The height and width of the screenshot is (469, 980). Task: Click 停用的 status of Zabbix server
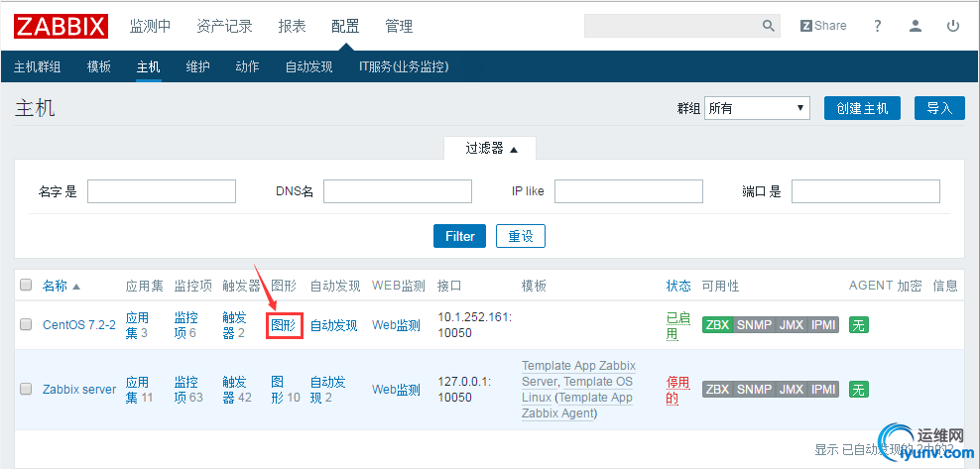click(x=678, y=391)
